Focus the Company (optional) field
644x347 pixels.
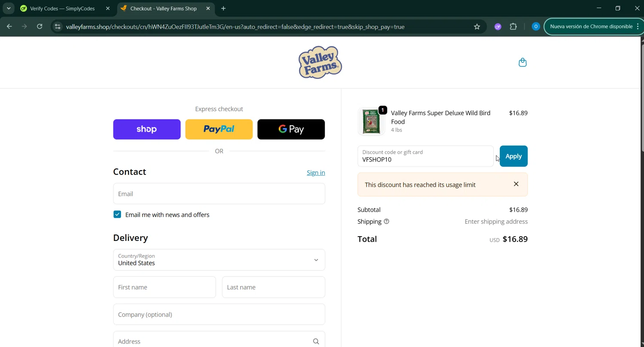point(219,314)
